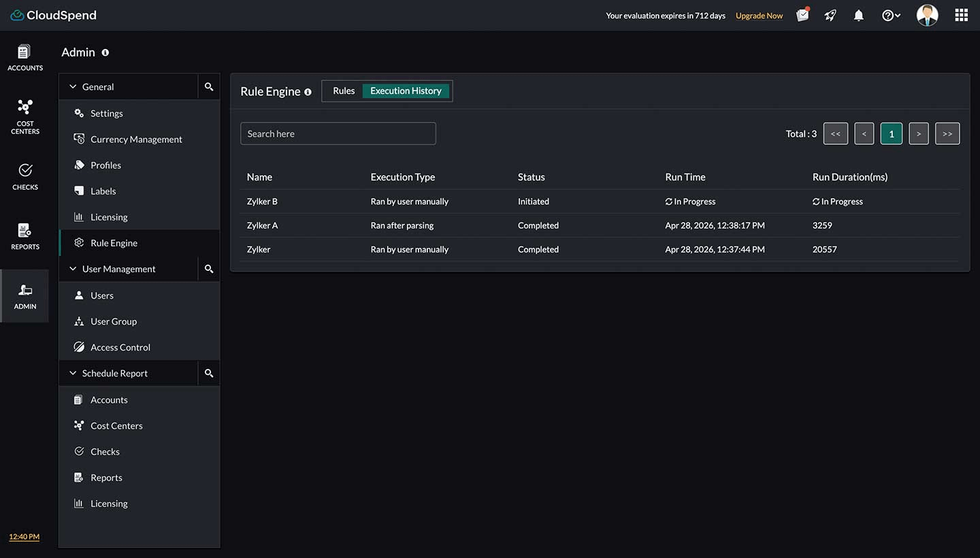Open Currency Management settings
This screenshot has width=980, height=558.
(x=136, y=139)
